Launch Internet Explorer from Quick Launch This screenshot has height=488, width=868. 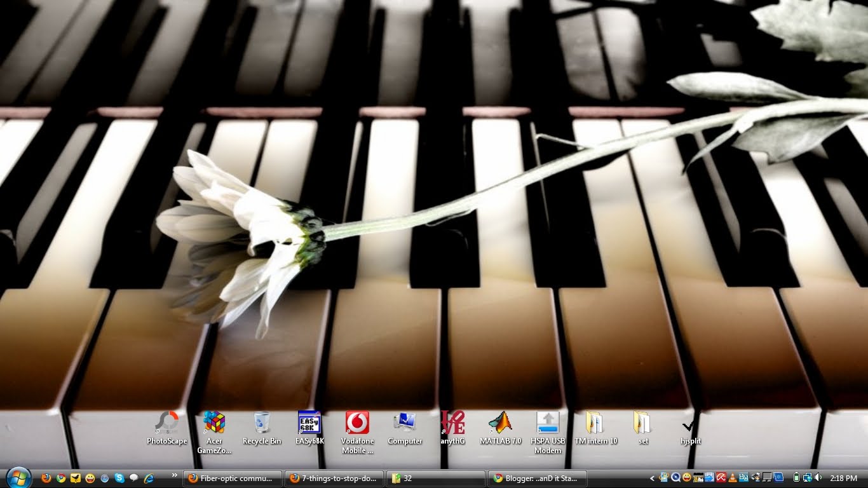point(149,478)
